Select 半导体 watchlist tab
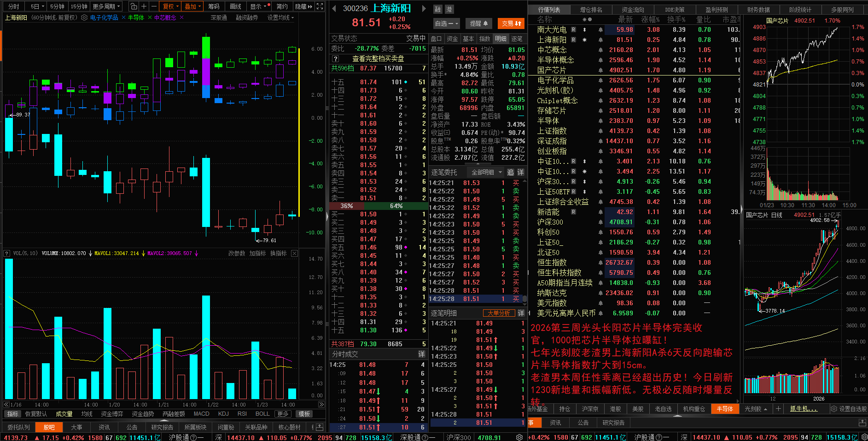 (x=725, y=409)
